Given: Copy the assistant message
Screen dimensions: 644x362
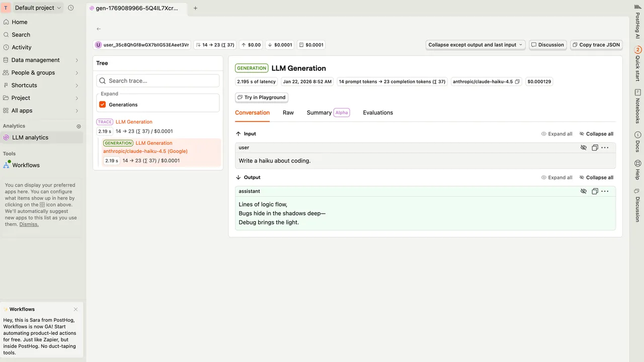Looking at the screenshot, I should [x=595, y=192].
